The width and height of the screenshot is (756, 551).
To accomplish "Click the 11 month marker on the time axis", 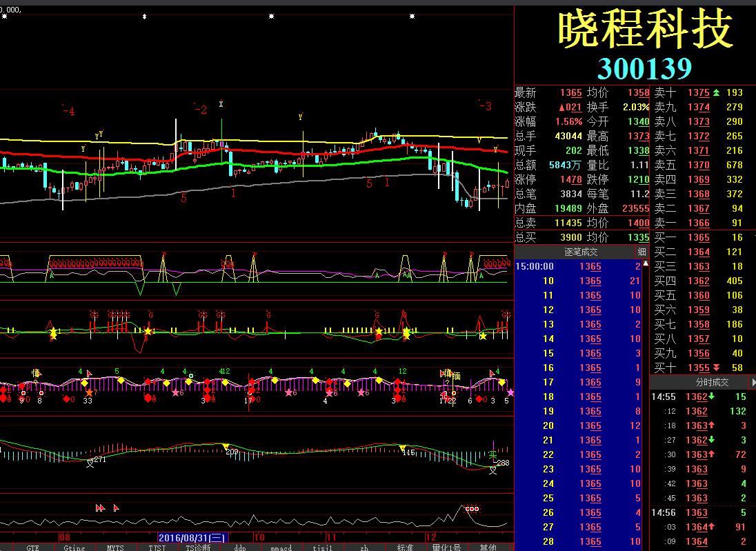I will 331,537.
